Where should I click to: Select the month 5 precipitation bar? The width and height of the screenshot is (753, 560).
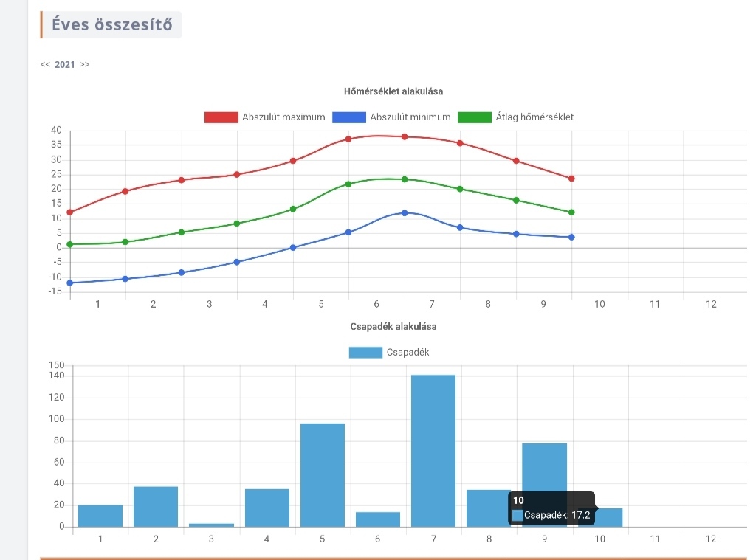tap(322, 474)
